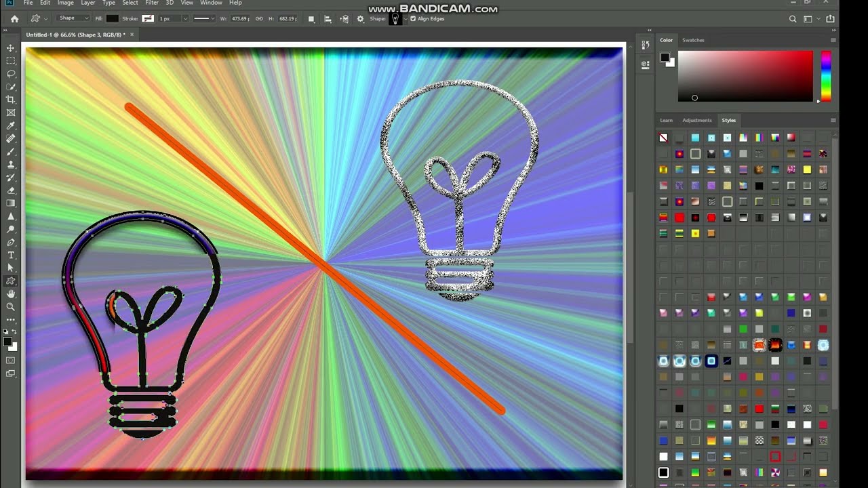The width and height of the screenshot is (868, 488).
Task: Open the Search icon at top right
Action: pyautogui.click(x=793, y=19)
